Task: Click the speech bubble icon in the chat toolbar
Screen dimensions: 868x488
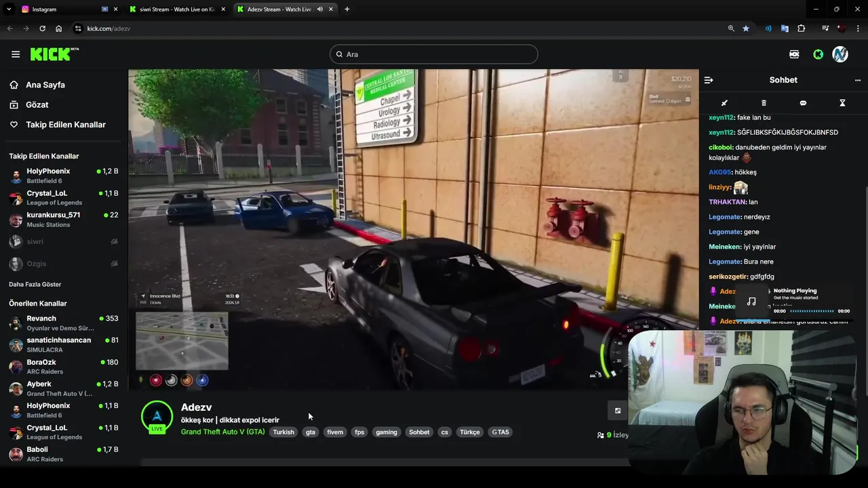Action: [x=803, y=103]
